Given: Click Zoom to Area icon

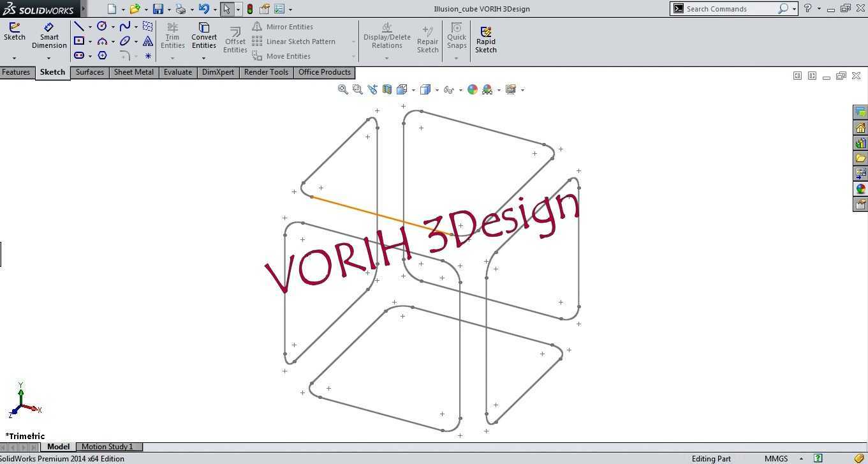Looking at the screenshot, I should (x=358, y=89).
